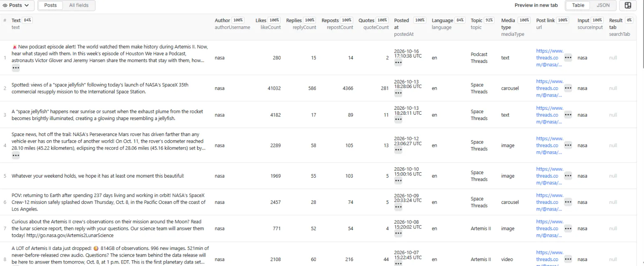Click the Media type column header

click(x=508, y=23)
